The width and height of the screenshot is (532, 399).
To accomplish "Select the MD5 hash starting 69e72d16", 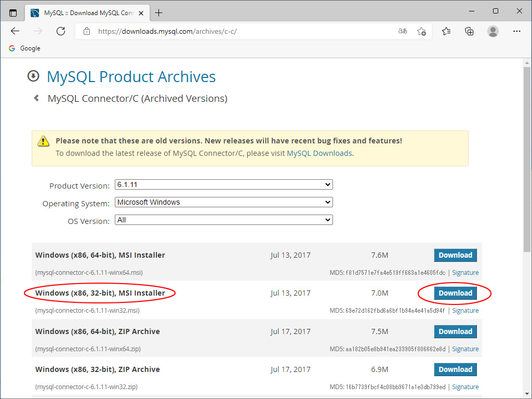I will pyautogui.click(x=395, y=311).
